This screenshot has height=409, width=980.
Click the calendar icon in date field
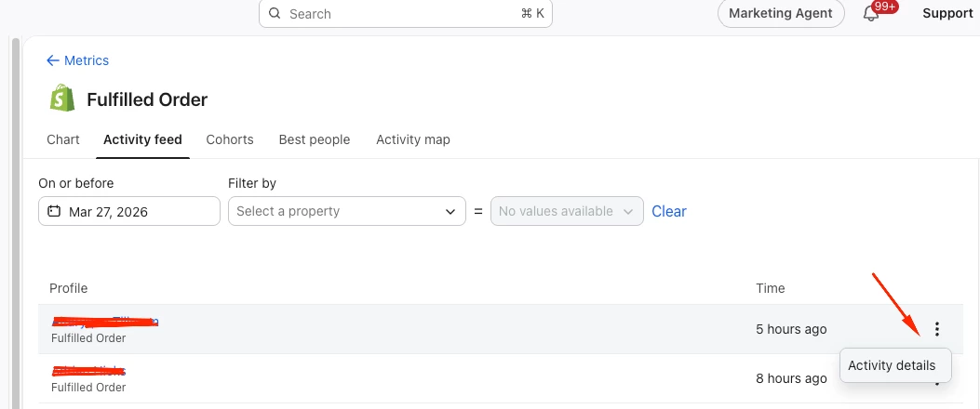pyautogui.click(x=54, y=211)
